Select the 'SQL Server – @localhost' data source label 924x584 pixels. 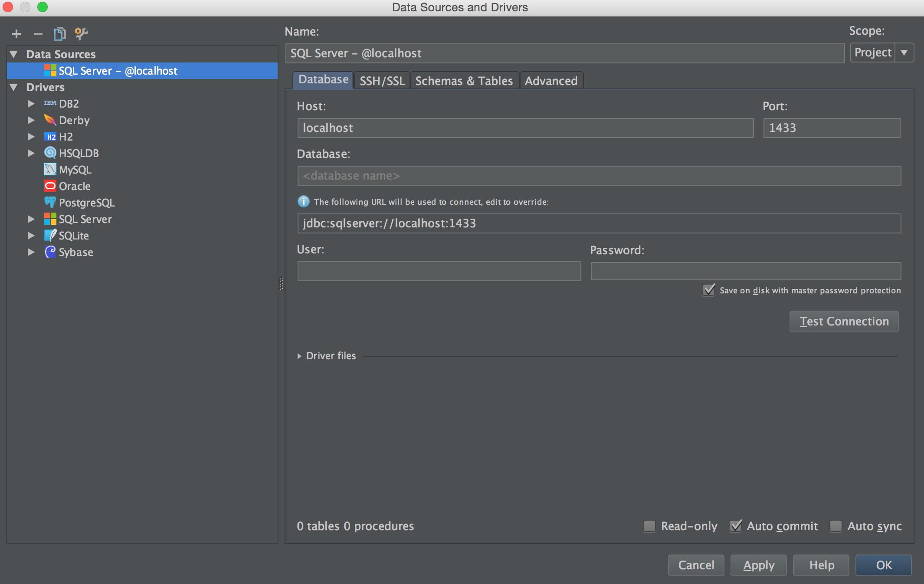pos(118,71)
